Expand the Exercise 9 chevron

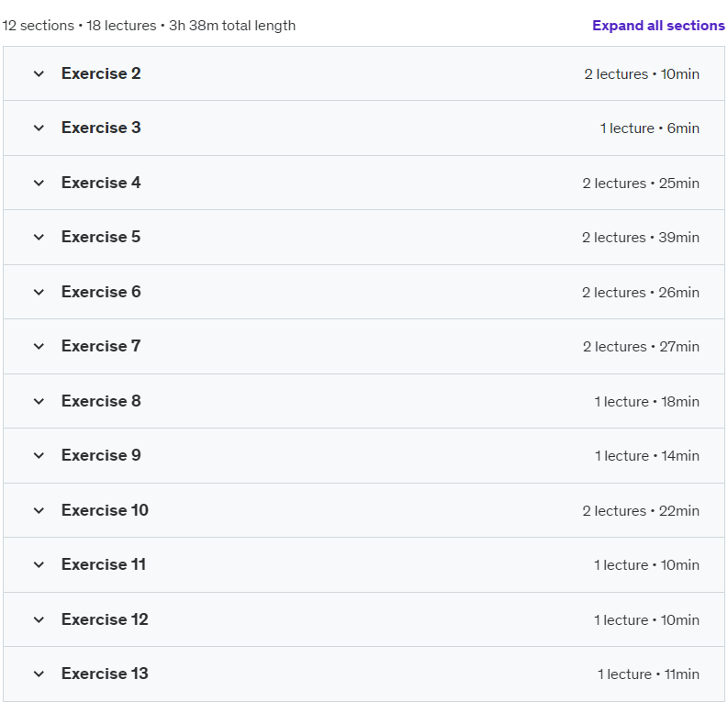(39, 455)
